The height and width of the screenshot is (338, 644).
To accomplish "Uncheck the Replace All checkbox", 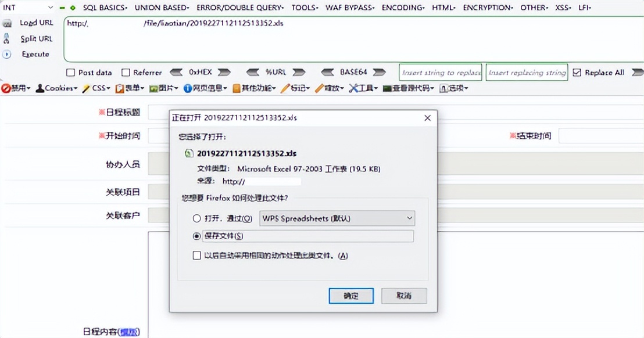I will coord(577,73).
